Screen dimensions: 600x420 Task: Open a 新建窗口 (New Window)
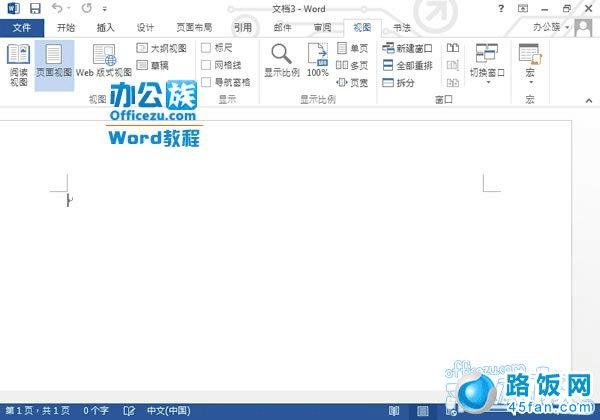pyautogui.click(x=408, y=48)
